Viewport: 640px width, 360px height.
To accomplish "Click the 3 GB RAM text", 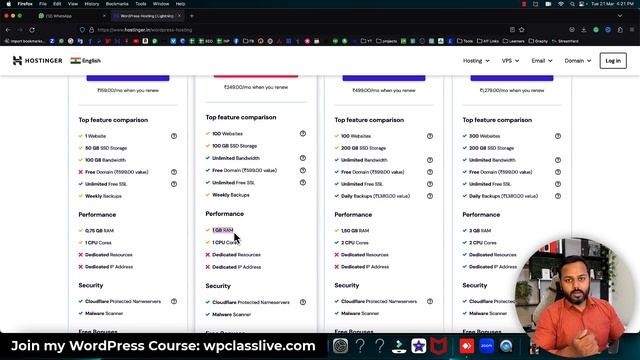I will tap(480, 231).
